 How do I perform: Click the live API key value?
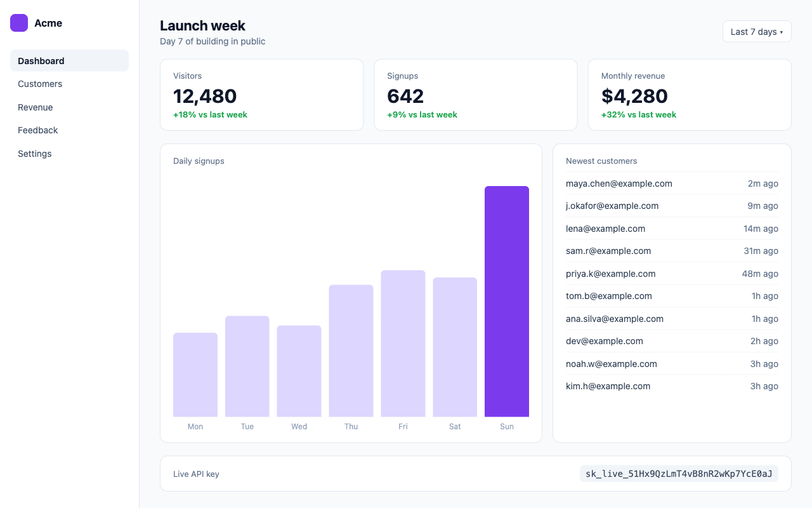click(679, 474)
